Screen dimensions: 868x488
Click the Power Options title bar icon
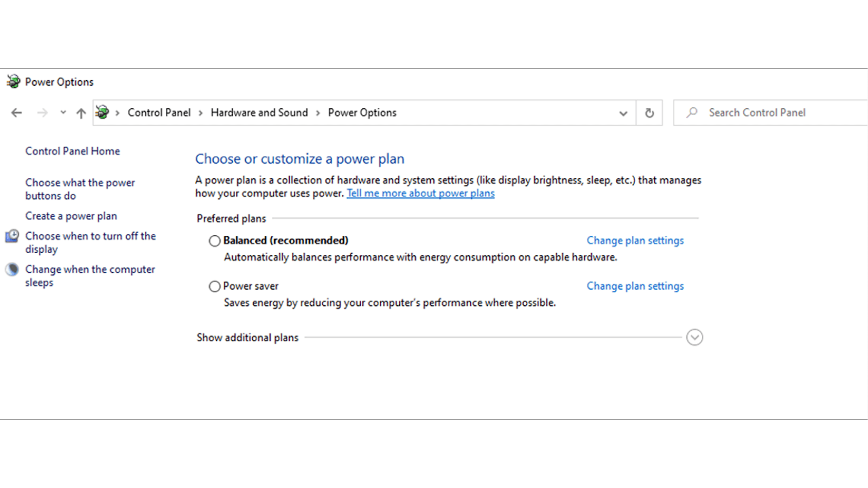click(13, 82)
